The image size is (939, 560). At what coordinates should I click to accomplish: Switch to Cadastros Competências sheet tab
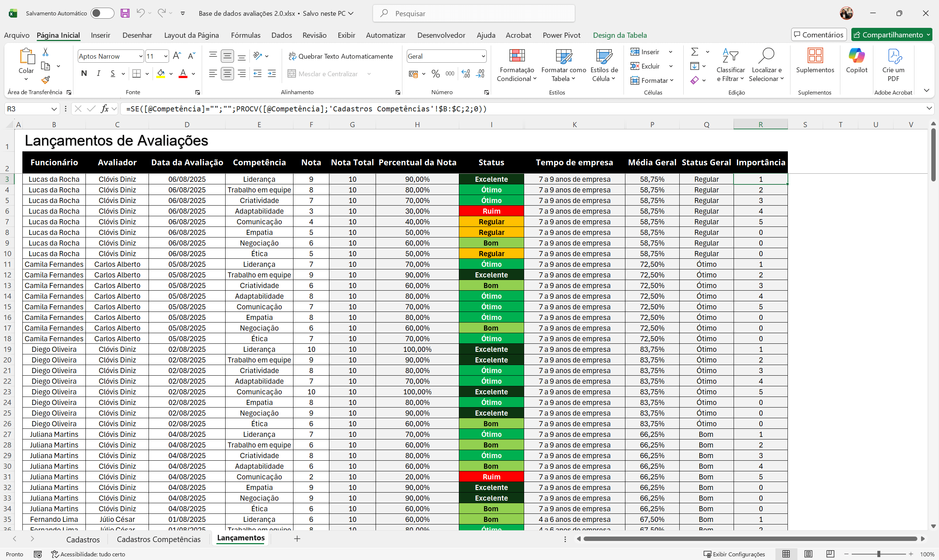158,539
